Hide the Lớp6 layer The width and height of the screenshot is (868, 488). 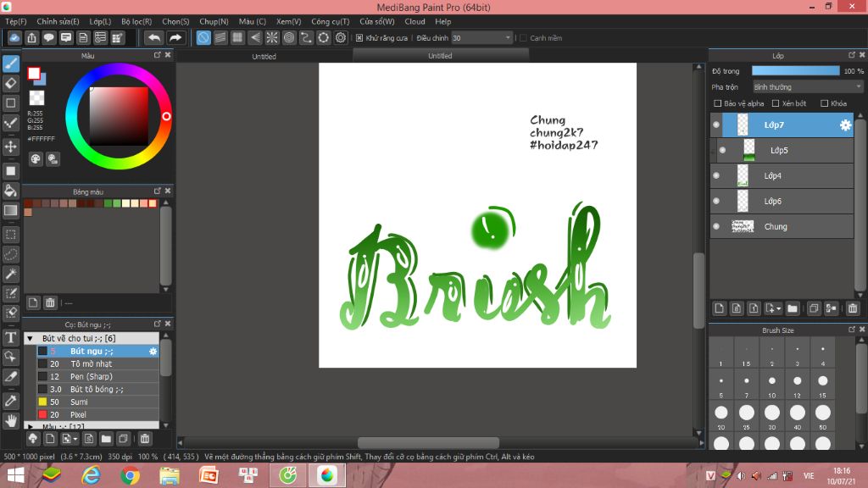[716, 202]
